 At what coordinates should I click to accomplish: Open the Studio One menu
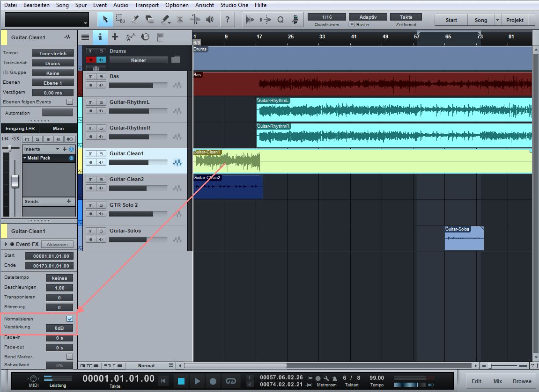[234, 5]
